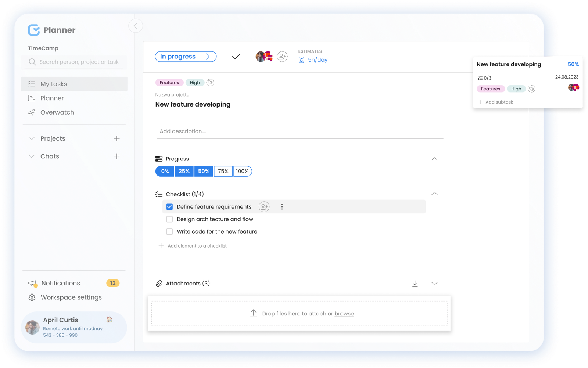
Task: Collapse the Checklist section
Action: [434, 194]
